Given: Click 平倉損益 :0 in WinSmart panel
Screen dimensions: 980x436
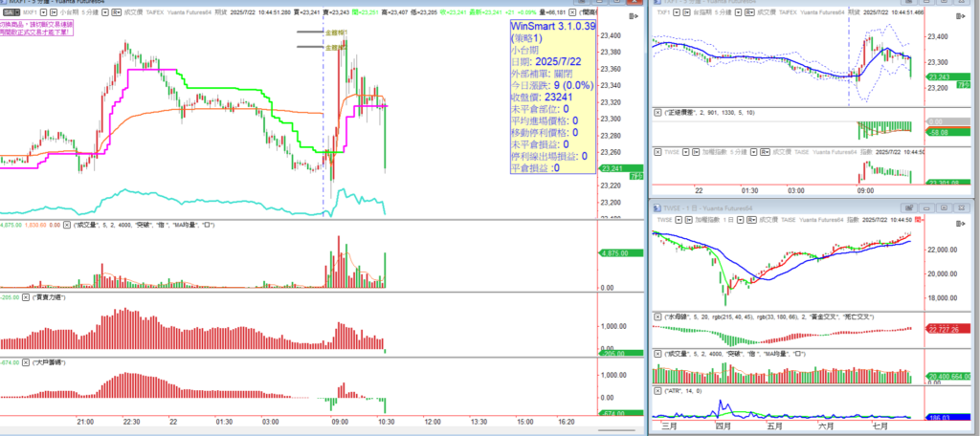Looking at the screenshot, I should (535, 167).
